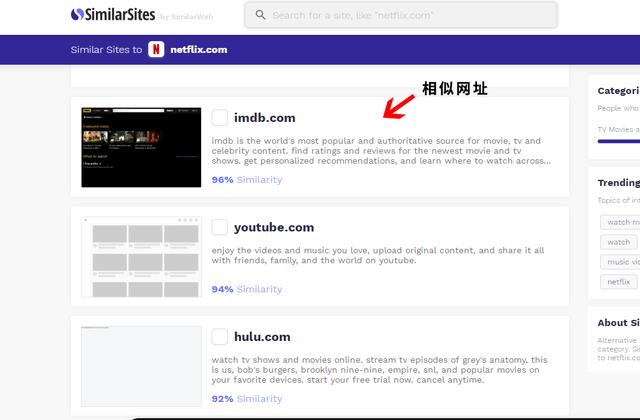Tick the checkbox next to youtube.com
640x420 pixels.
pos(220,227)
